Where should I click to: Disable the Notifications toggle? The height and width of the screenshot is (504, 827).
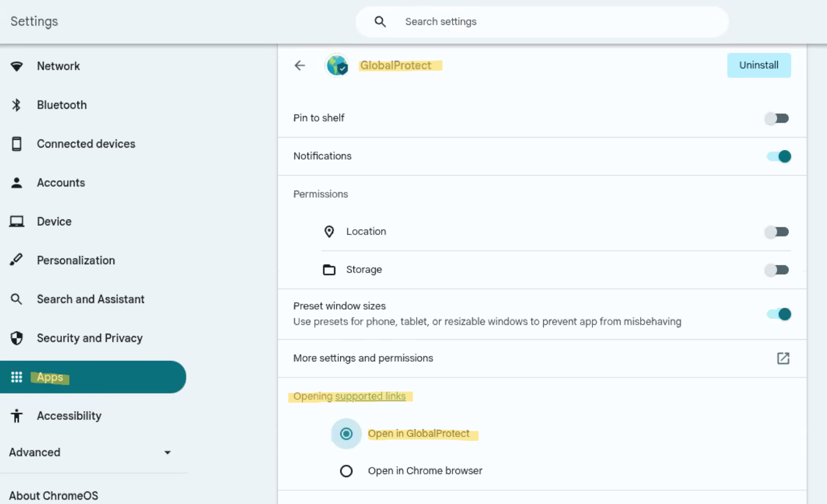[x=778, y=156]
